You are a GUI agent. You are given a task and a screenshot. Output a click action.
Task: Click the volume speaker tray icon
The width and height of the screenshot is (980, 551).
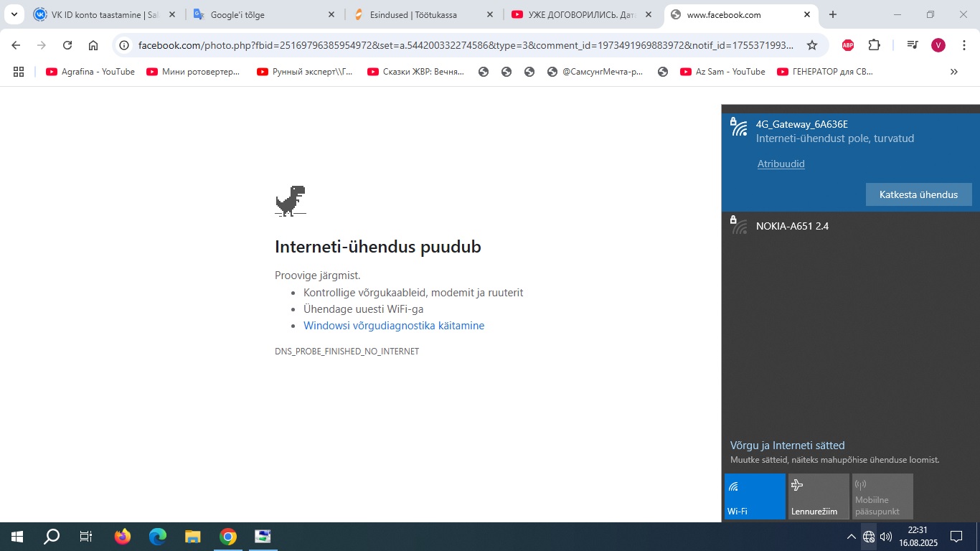pyautogui.click(x=886, y=537)
